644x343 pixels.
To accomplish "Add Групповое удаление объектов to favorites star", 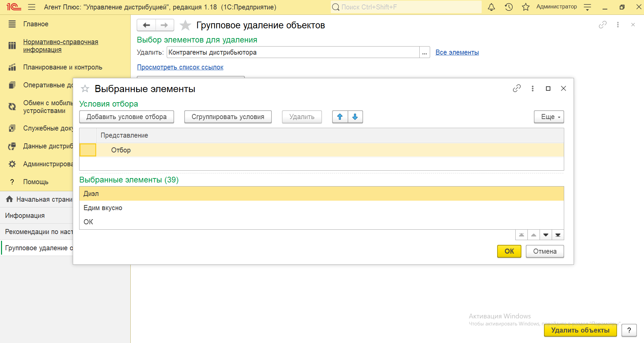I will point(185,25).
